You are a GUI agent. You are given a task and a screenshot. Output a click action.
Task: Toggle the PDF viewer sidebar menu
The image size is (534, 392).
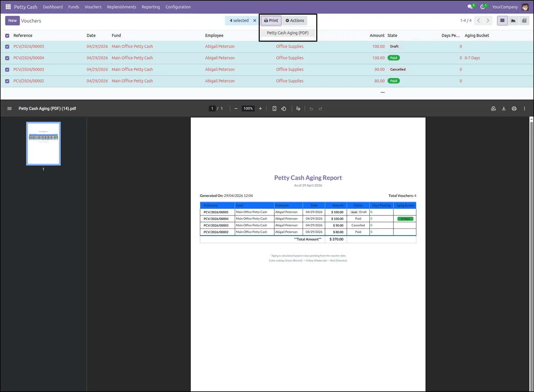(10, 109)
